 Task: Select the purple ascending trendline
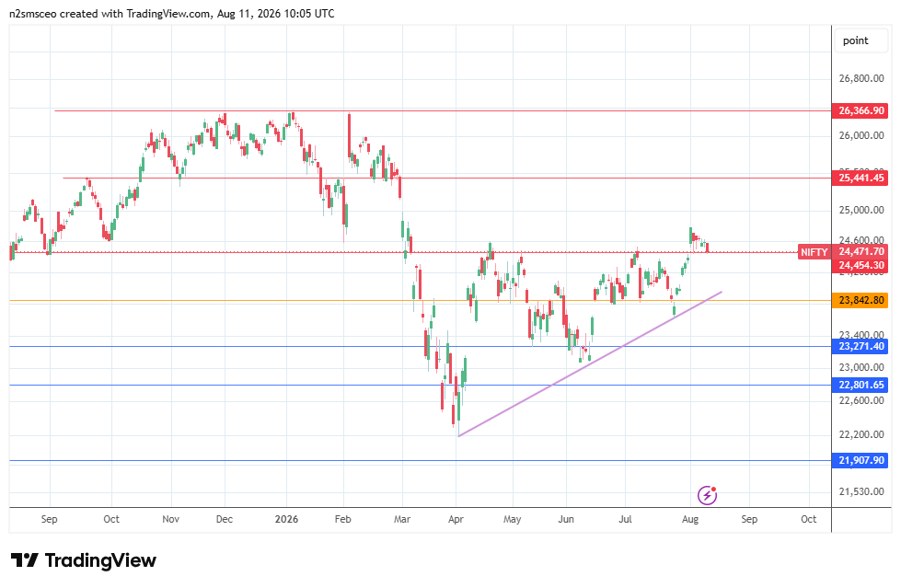[x=590, y=364]
